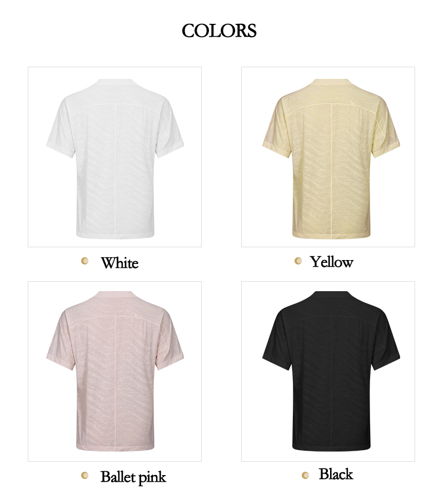This screenshot has width=439, height=504.
Task: Select the White color label
Action: pyautogui.click(x=119, y=263)
